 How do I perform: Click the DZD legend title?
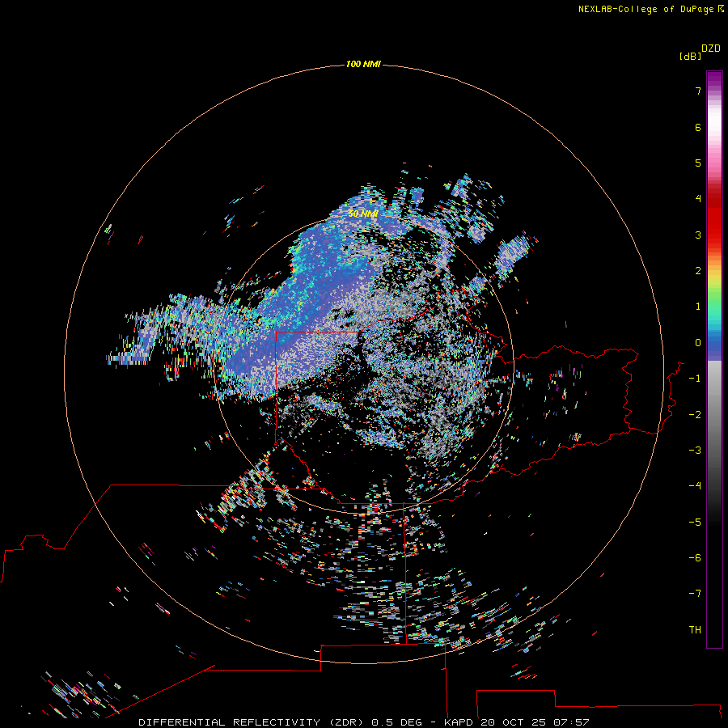click(711, 49)
